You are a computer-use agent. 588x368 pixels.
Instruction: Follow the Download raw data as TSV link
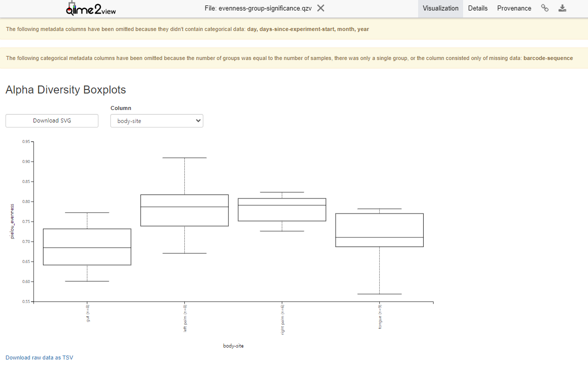tap(39, 357)
